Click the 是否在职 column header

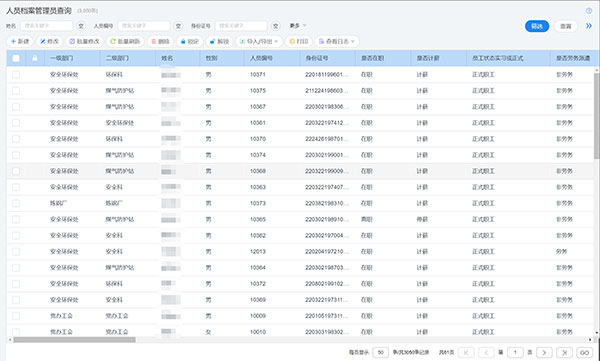[x=372, y=58]
